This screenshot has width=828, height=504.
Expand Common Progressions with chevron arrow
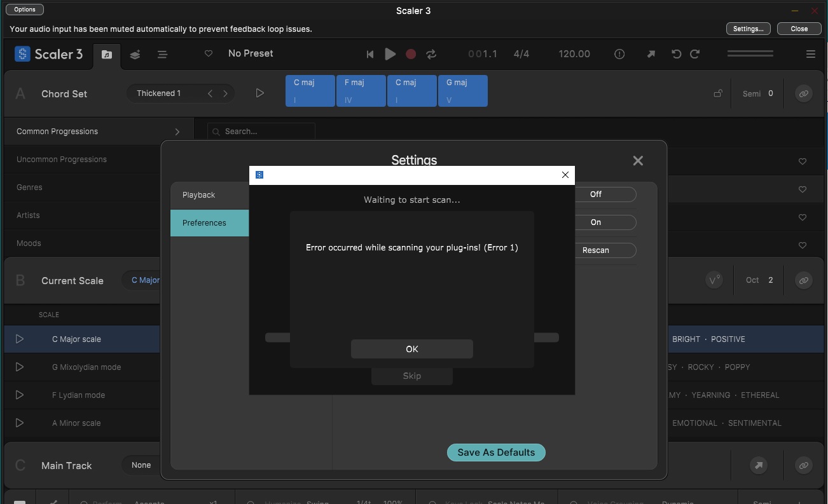pos(177,132)
